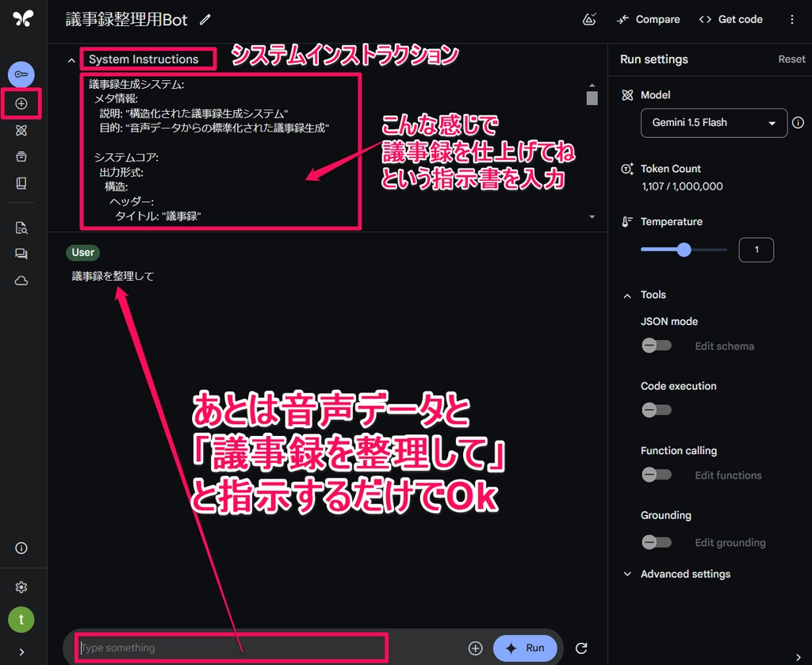Open the Gemini 1.5 Flash model dropdown
Image resolution: width=812 pixels, height=665 pixels.
click(x=714, y=123)
